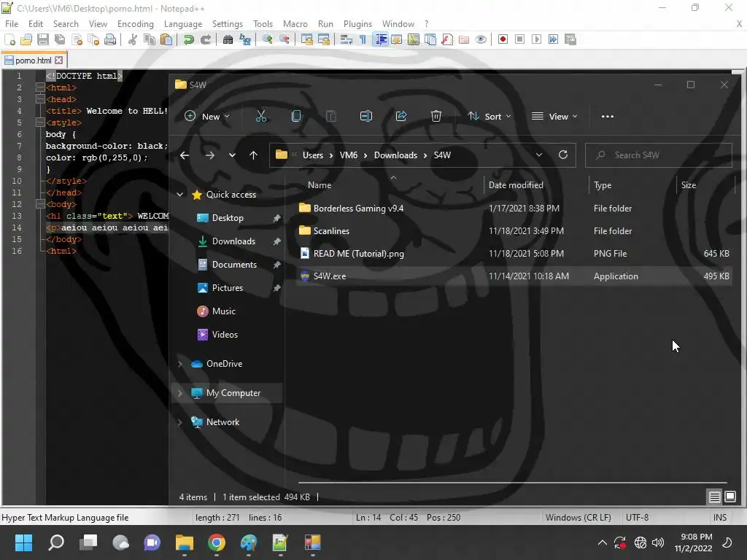Click the Cut icon in S4W Explorer toolbar

[261, 116]
